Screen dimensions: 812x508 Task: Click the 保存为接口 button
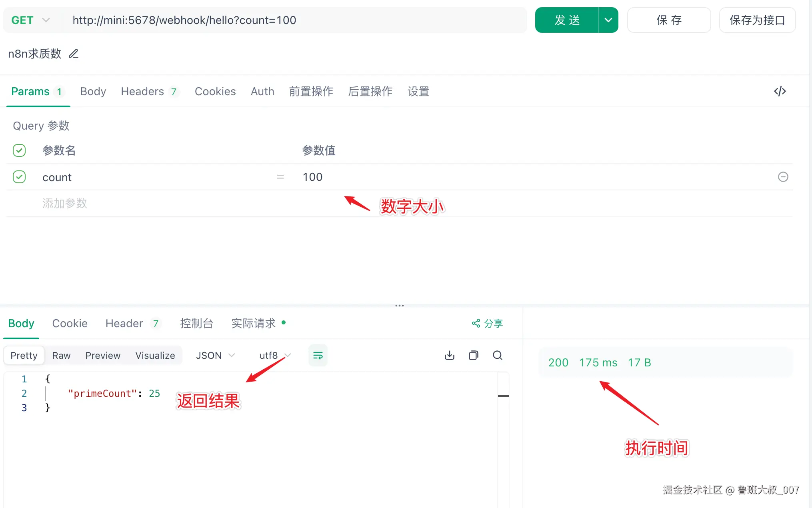click(757, 20)
